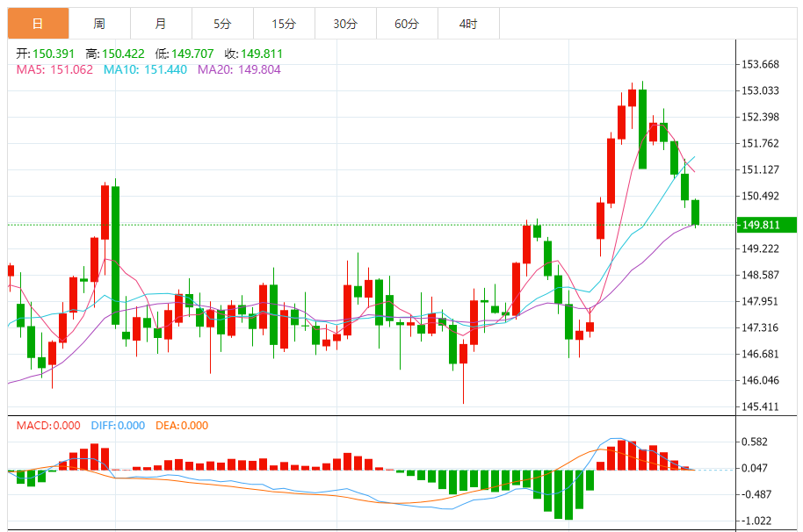The image size is (803, 532).
Task: Show the 30分 interval chart
Action: click(345, 24)
